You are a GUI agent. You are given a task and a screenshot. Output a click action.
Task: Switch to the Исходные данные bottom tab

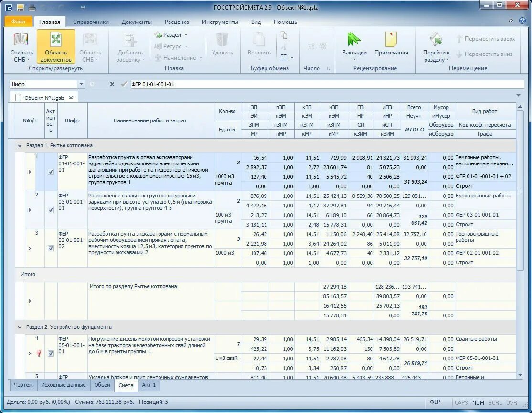tap(63, 385)
